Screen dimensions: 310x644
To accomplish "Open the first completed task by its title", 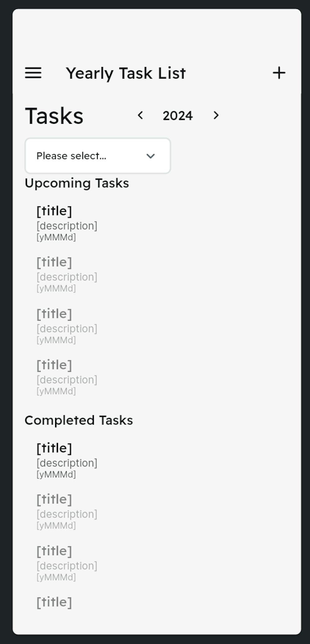I will click(54, 448).
